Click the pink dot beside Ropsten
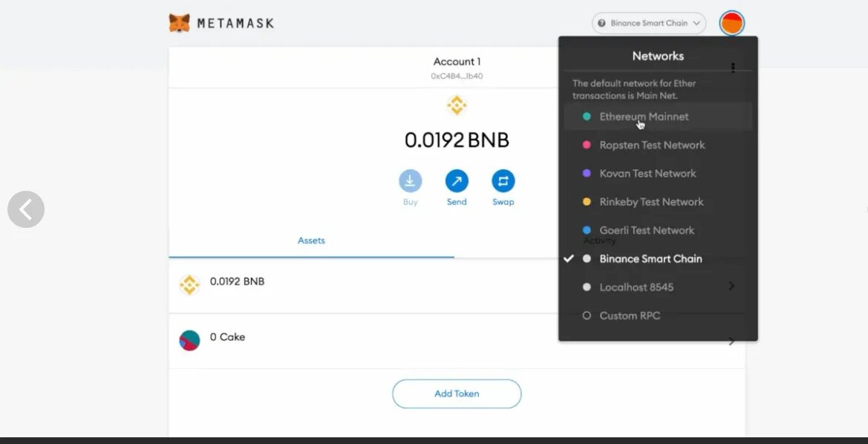 point(587,145)
